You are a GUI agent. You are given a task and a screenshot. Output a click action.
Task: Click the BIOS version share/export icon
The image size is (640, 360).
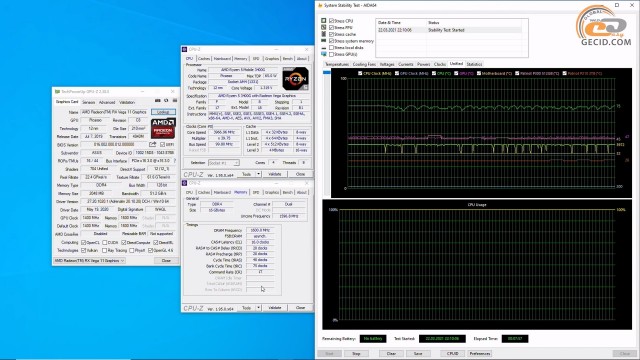[x=153, y=144]
